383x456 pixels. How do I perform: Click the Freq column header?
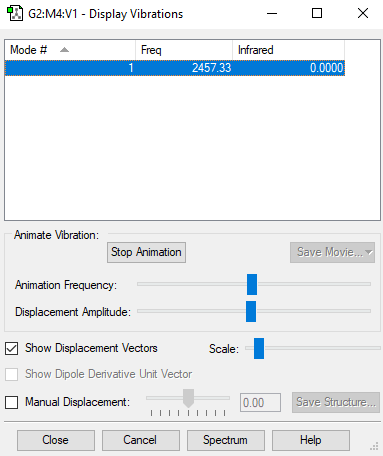(x=184, y=50)
